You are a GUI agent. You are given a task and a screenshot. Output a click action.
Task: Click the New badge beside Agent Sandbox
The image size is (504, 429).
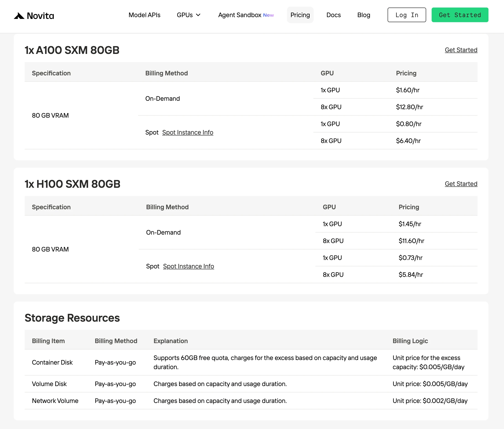click(268, 15)
